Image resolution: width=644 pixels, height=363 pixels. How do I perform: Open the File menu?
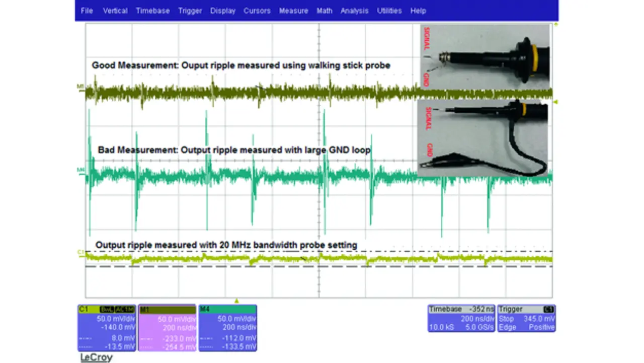(87, 11)
